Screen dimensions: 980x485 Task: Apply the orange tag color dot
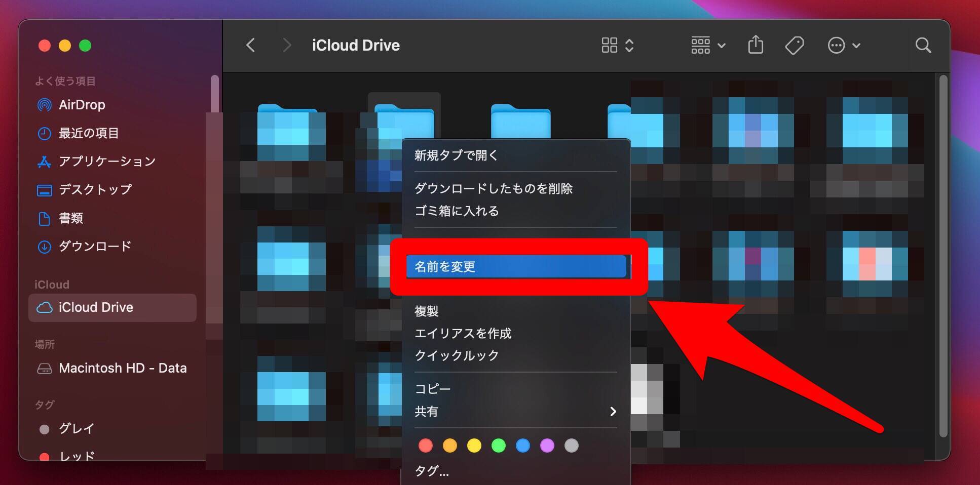pyautogui.click(x=450, y=446)
